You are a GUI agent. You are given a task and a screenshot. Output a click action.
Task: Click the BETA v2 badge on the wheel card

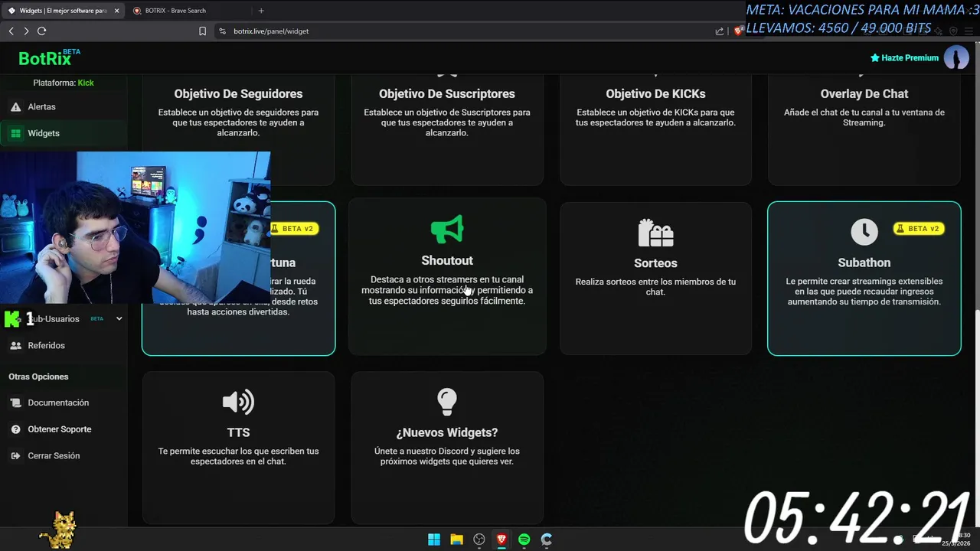(x=294, y=229)
